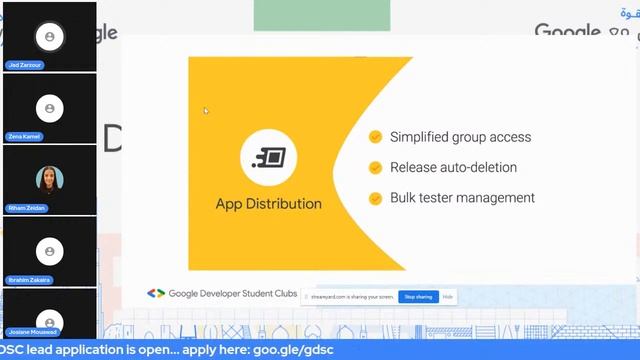Click Ibrahim Zakaira's avatar placeholder
This screenshot has width=640, height=360.
click(50, 251)
